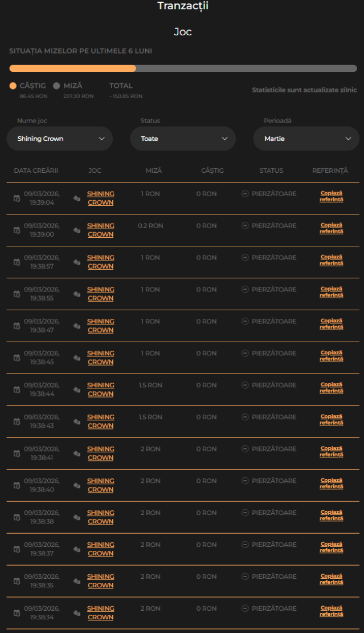This screenshot has width=364, height=633.
Task: Copy reference for 19:38:55 transaction
Action: coord(332,293)
